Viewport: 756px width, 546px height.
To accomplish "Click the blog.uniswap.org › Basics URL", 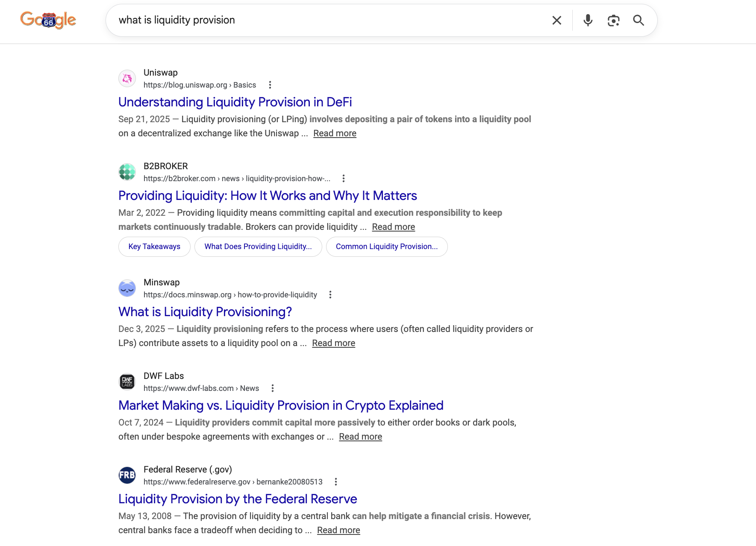I will [200, 85].
